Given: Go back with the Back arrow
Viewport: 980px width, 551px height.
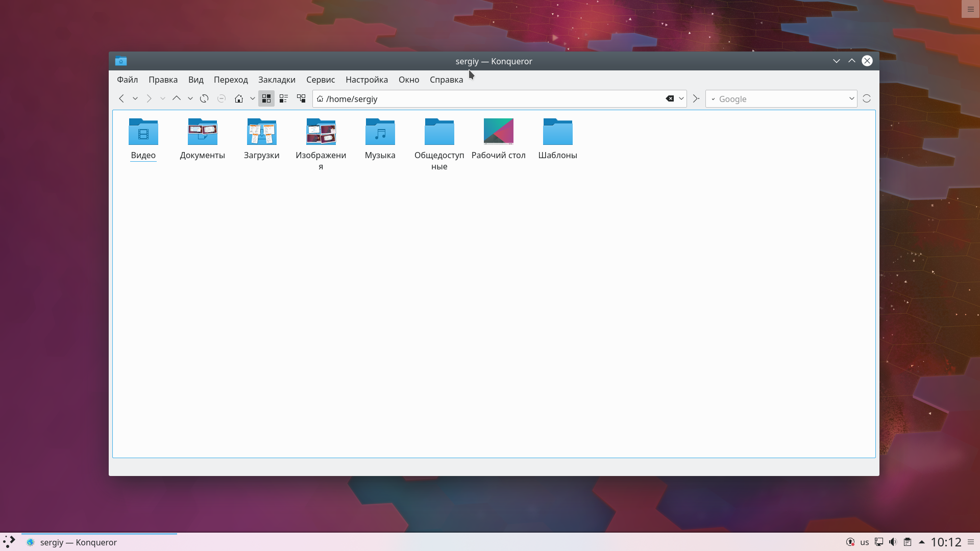Looking at the screenshot, I should tap(121, 98).
